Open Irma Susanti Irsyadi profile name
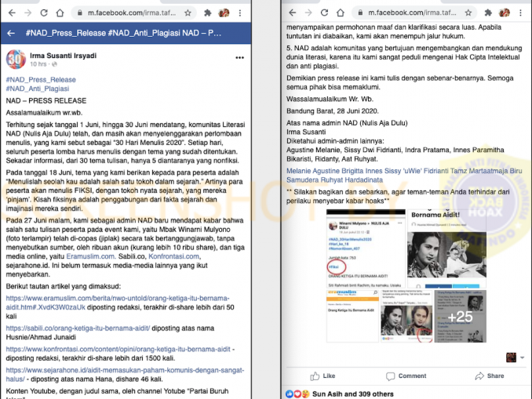The image size is (532, 399). tap(63, 56)
